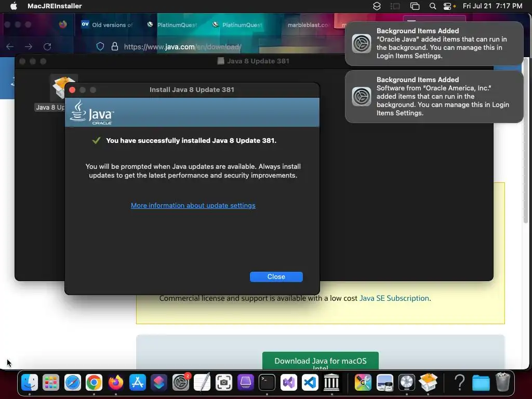The height and width of the screenshot is (399, 532).
Task: Open Preview from the dock
Action: pos(385,382)
